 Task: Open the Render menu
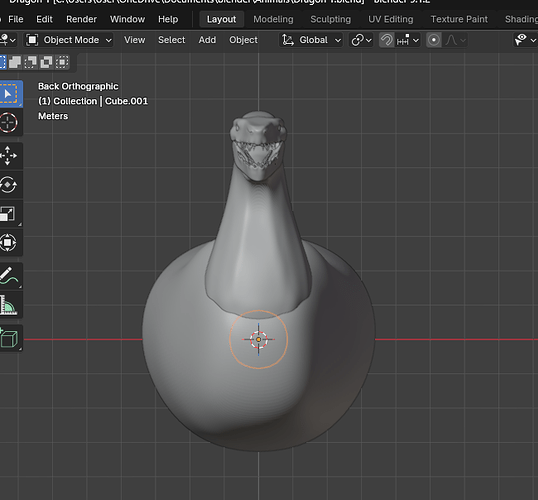click(x=82, y=19)
